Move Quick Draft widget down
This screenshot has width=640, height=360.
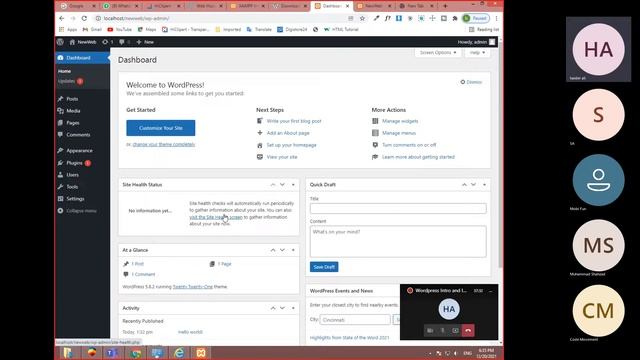pyautogui.click(x=473, y=185)
